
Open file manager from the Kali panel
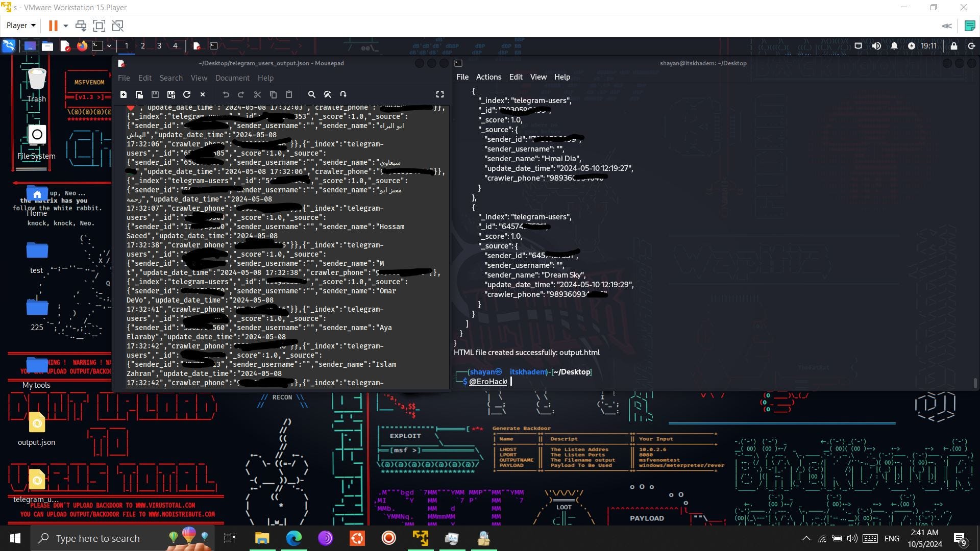point(47,46)
